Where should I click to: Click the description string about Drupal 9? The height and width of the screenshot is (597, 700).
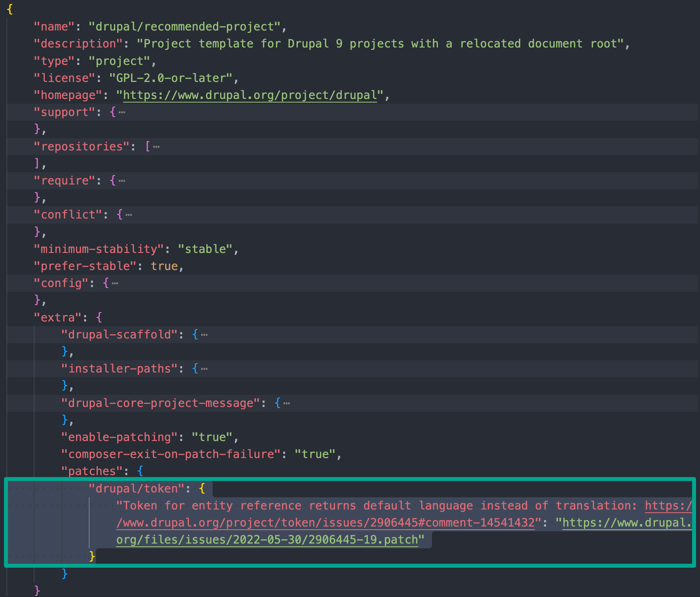click(x=380, y=44)
